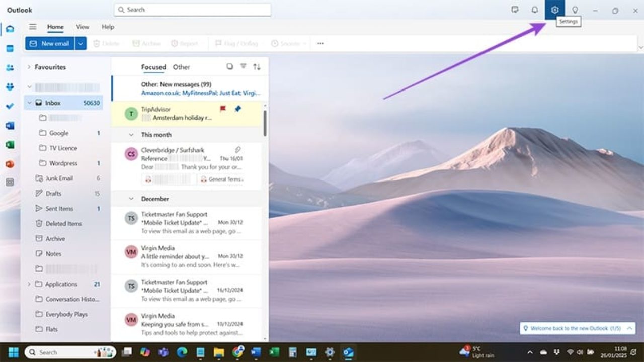Expand the Favourites section
The image size is (644, 362).
point(29,67)
